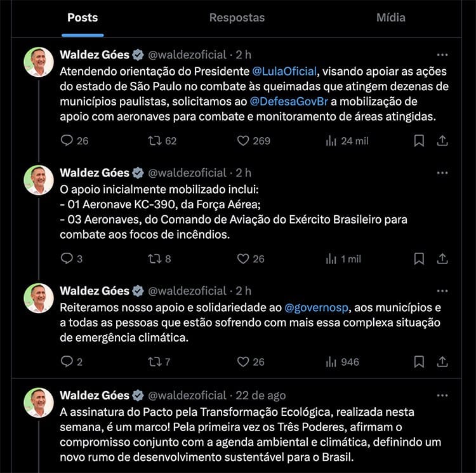Screen dimensions: 476x473
Task: Bookmark the KC-390 aircraft post
Action: click(x=419, y=258)
